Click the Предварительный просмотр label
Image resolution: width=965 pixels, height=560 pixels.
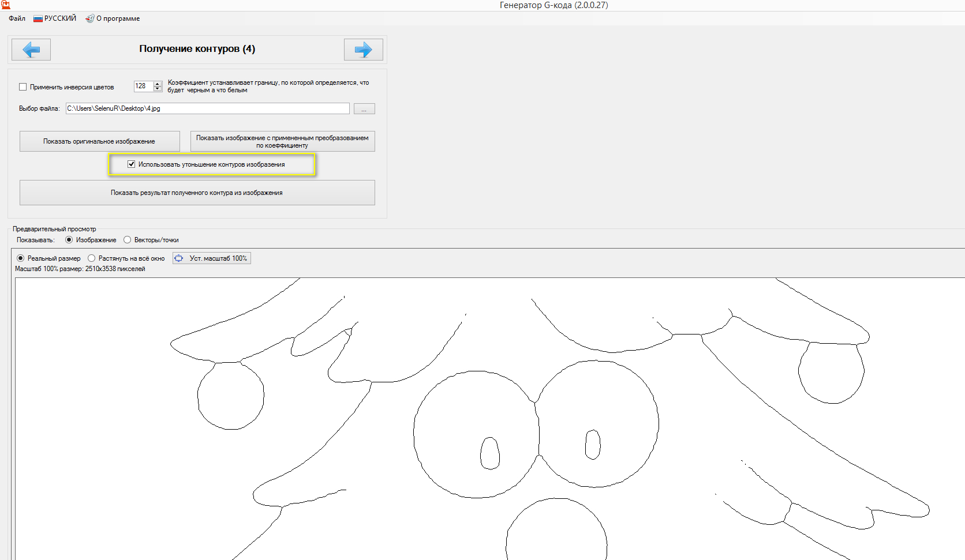point(54,229)
